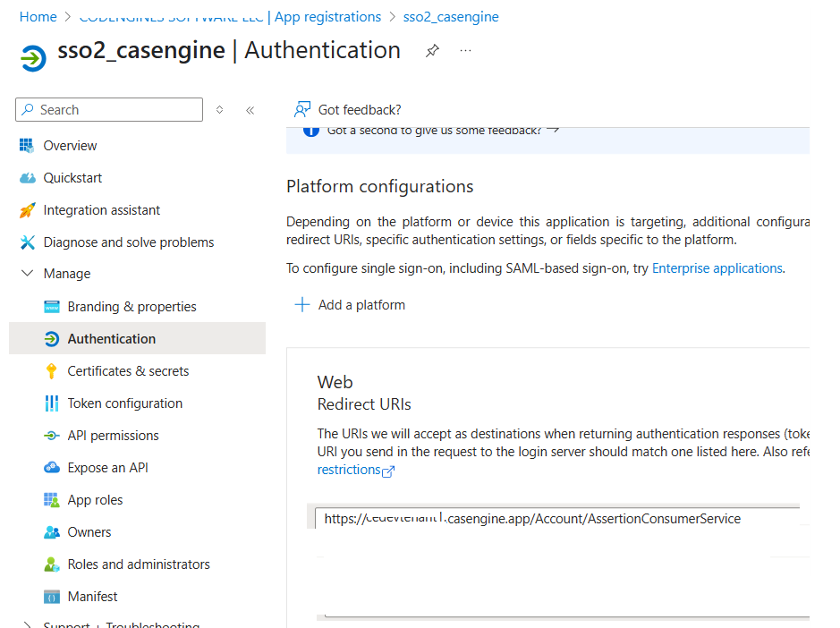Toggle expand/collapse all menu groups
This screenshot has width=840, height=628.
(220, 110)
